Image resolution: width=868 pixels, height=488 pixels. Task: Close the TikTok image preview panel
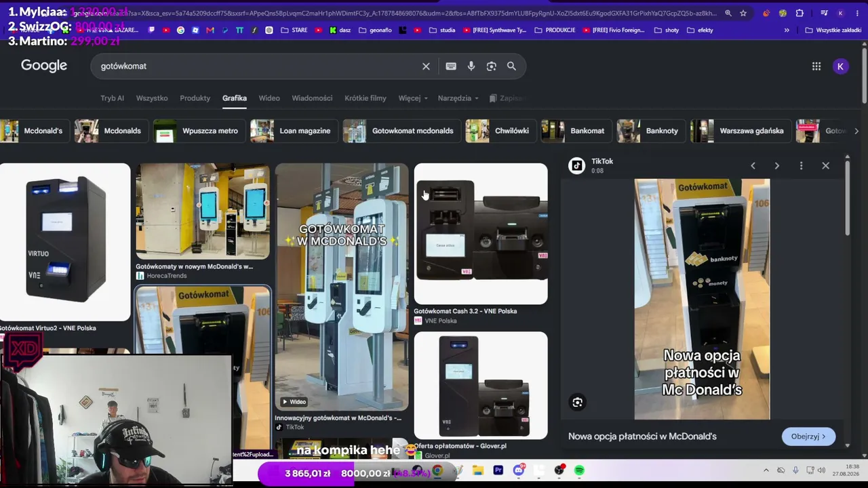click(825, 165)
